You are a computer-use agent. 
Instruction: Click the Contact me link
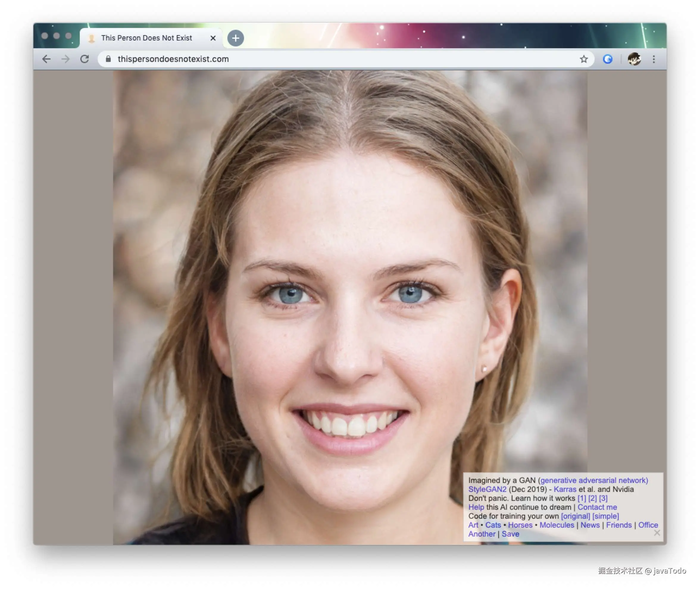tap(597, 507)
